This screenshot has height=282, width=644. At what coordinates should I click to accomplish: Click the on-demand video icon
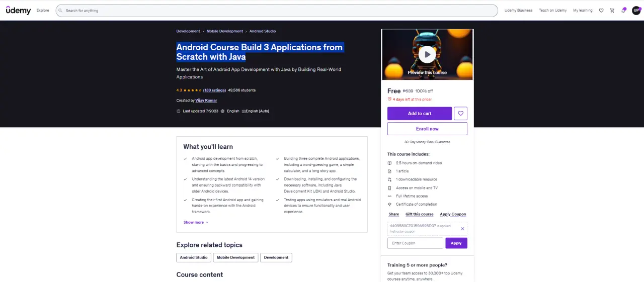pos(389,163)
